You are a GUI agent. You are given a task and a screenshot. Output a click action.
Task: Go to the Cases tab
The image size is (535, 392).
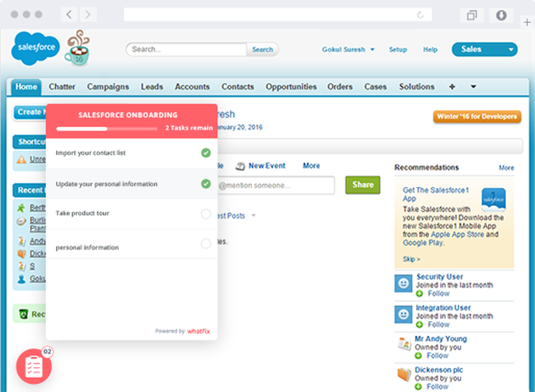pos(376,87)
